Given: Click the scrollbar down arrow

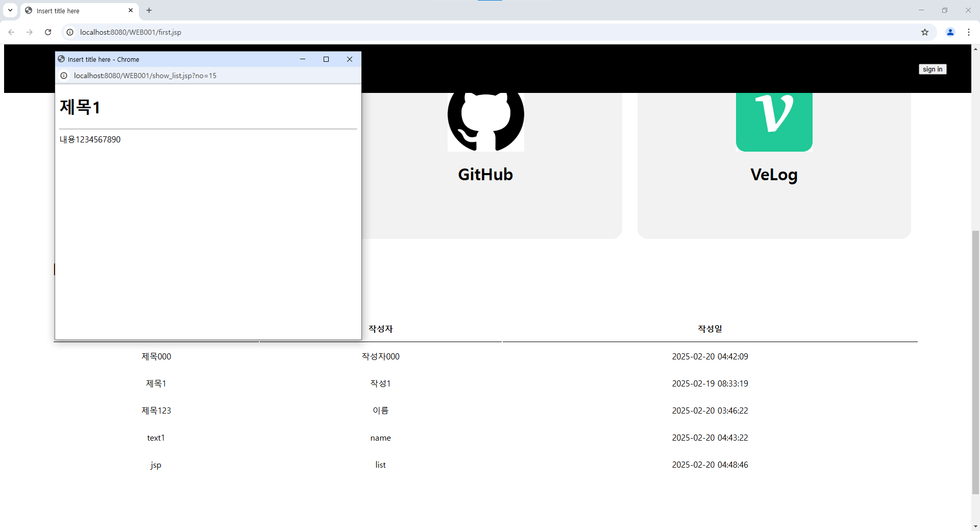Looking at the screenshot, I should pyautogui.click(x=975, y=526).
